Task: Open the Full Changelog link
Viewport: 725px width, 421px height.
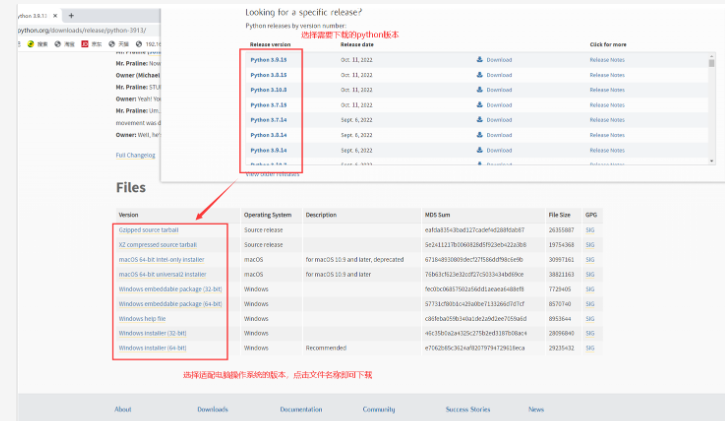Action: tap(135, 155)
